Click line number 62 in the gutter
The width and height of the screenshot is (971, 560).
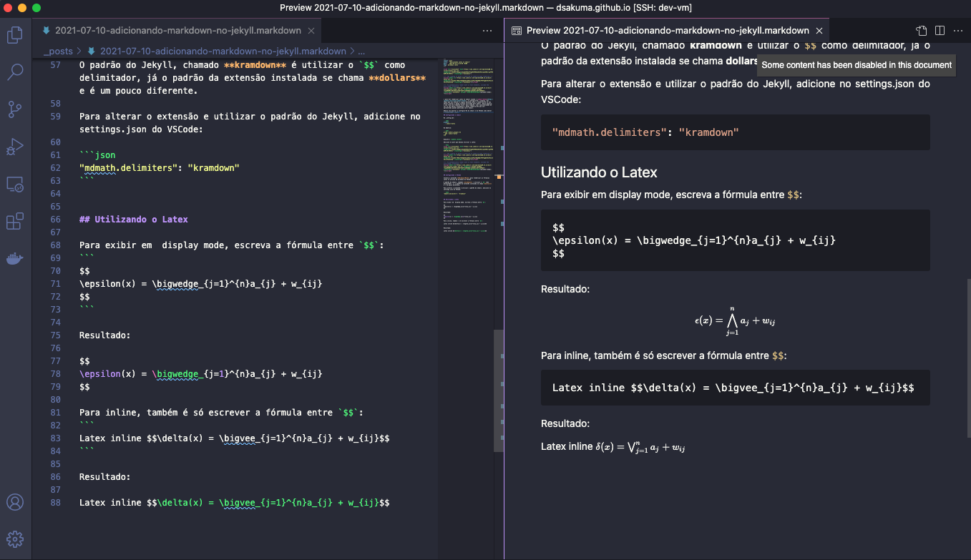click(55, 168)
